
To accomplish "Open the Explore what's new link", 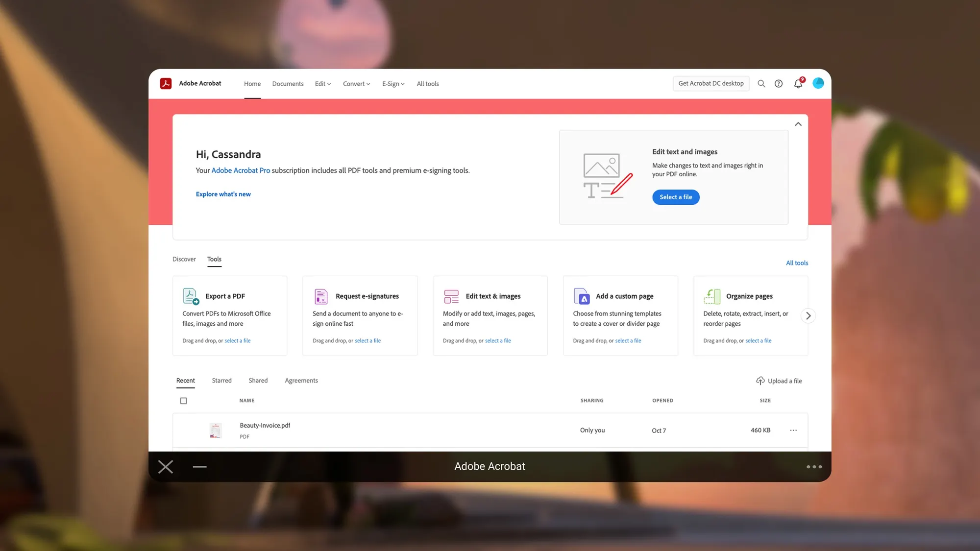I will pos(223,194).
